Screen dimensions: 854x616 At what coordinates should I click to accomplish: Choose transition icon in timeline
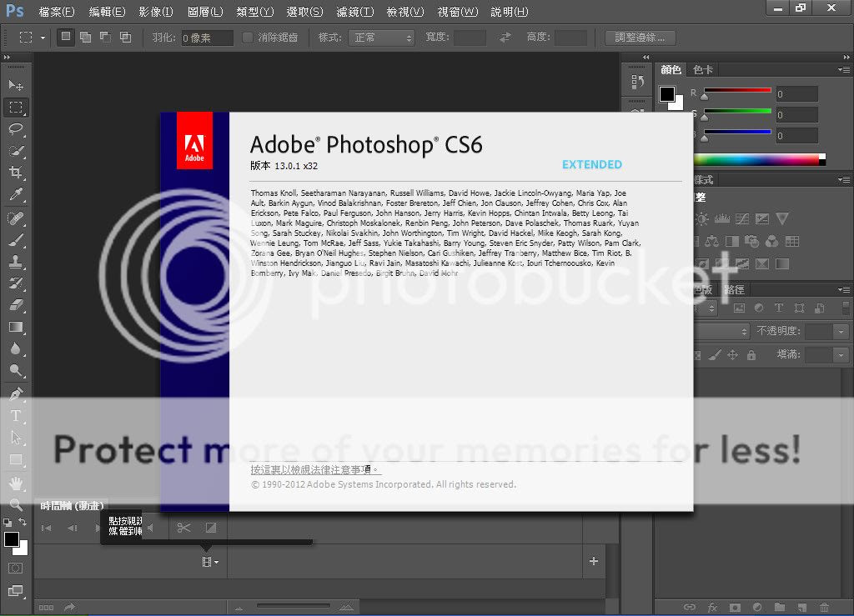point(211,528)
